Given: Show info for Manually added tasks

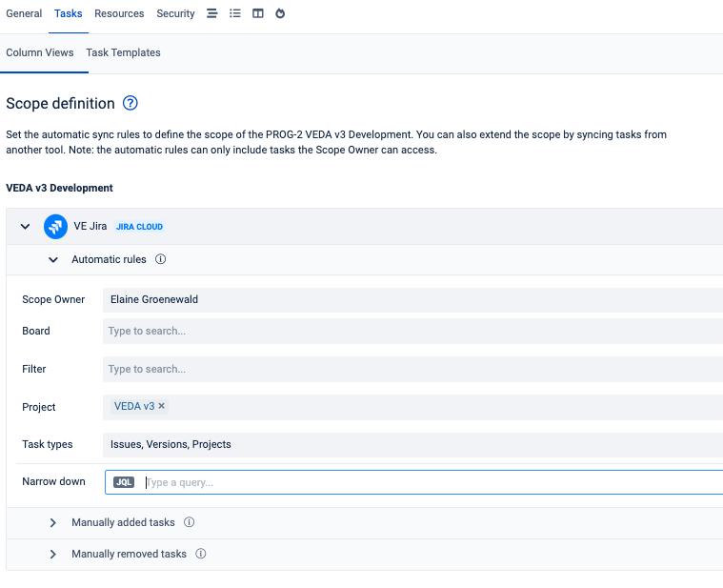Looking at the screenshot, I should click(x=189, y=522).
